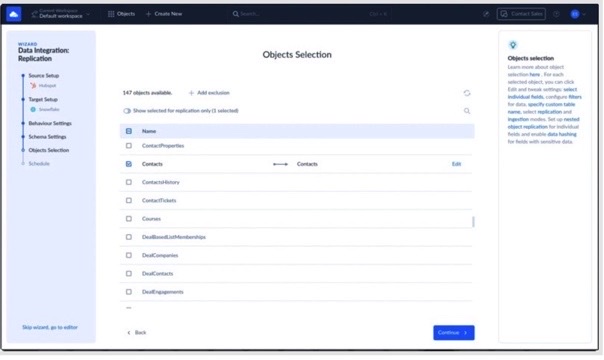604x360 pixels.
Task: Click the search icon above objects list
Action: 467,111
